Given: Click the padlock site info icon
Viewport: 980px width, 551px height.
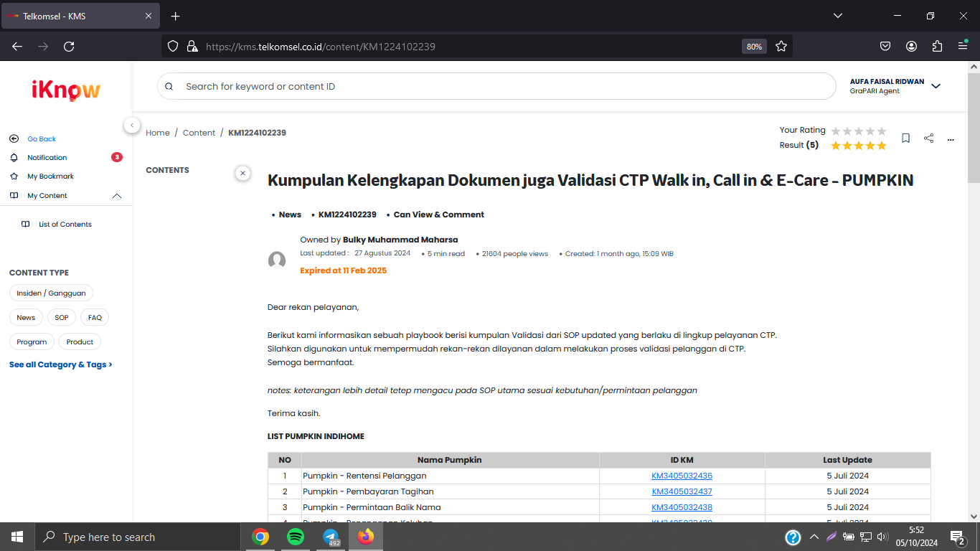Looking at the screenshot, I should pyautogui.click(x=192, y=46).
